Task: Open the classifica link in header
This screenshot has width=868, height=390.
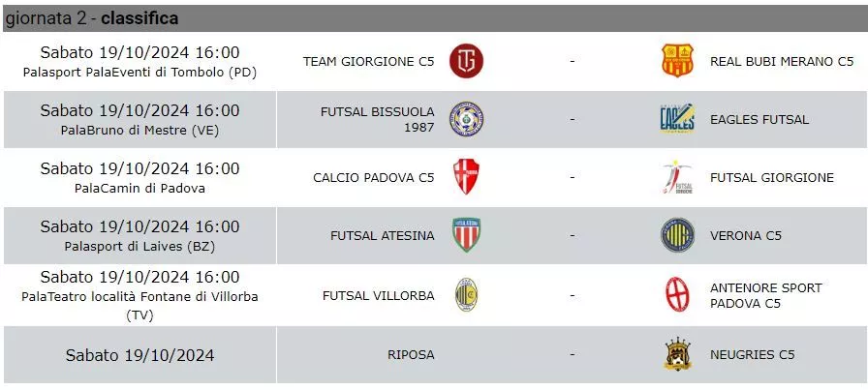Action: pos(139,18)
